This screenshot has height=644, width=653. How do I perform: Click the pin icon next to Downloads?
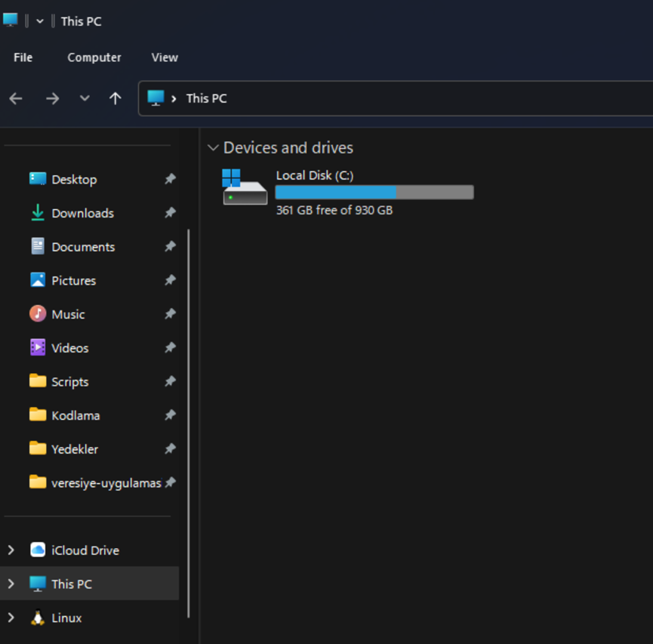coord(170,213)
